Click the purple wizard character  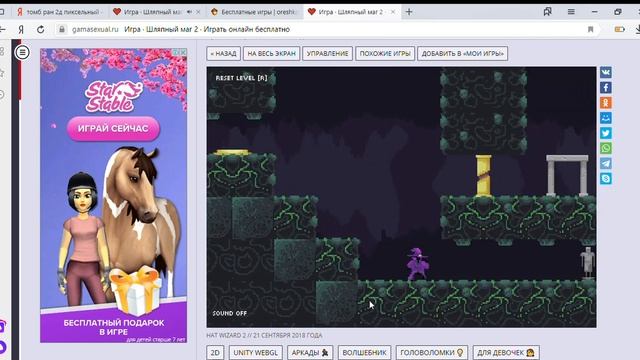click(x=418, y=264)
